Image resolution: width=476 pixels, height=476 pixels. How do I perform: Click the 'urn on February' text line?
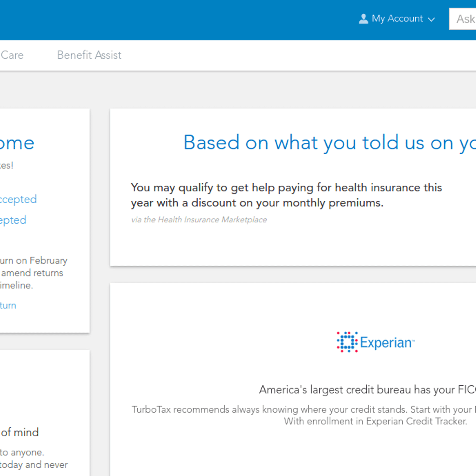click(x=34, y=261)
